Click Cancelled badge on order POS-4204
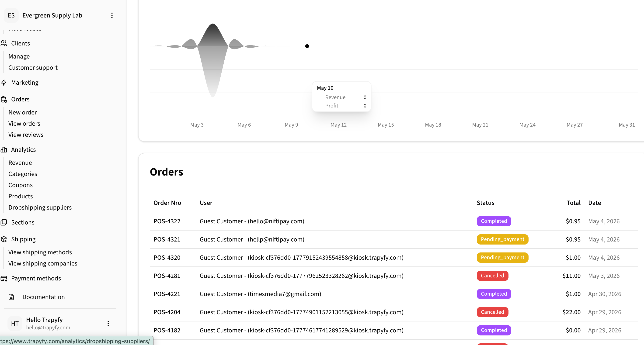Image resolution: width=644 pixels, height=345 pixels. [492, 312]
